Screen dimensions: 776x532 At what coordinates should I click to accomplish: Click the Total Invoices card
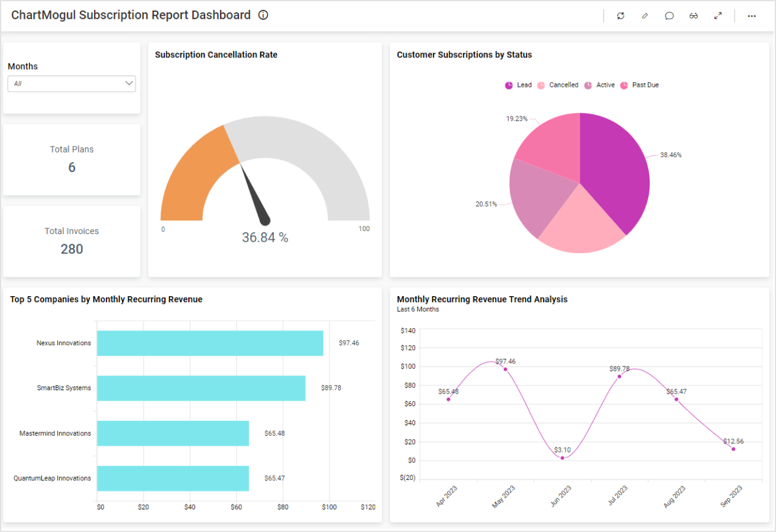72,241
